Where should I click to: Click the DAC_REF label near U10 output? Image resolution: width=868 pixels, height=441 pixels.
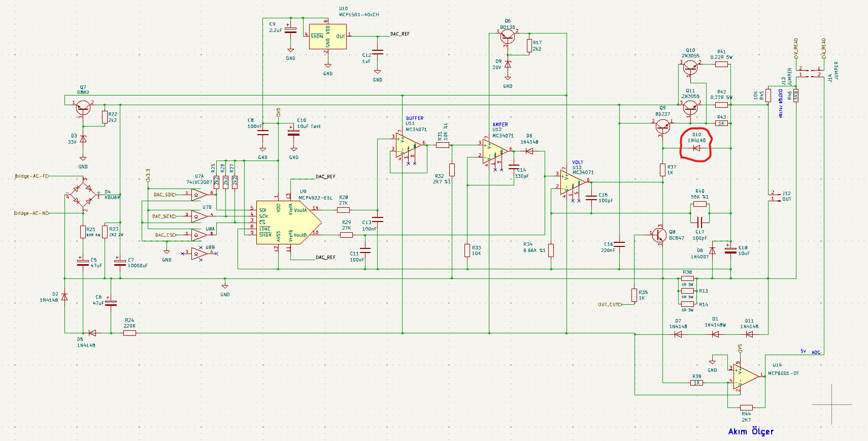point(400,34)
